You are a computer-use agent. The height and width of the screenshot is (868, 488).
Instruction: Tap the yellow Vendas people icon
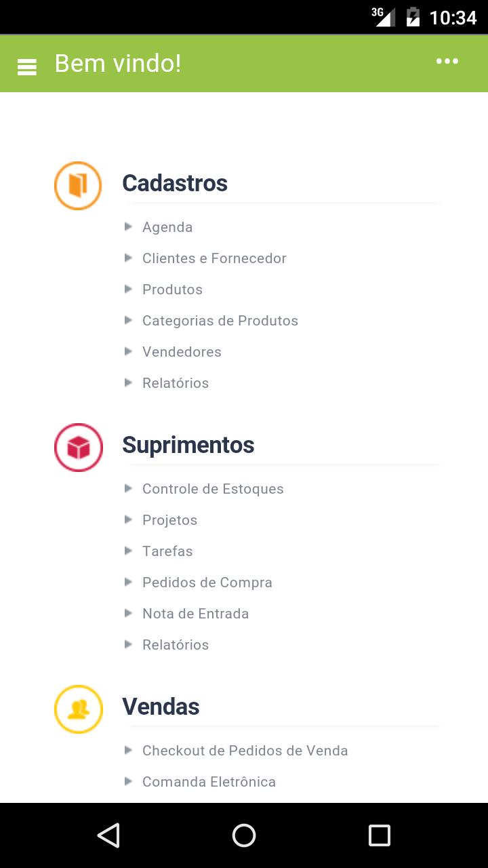(78, 709)
